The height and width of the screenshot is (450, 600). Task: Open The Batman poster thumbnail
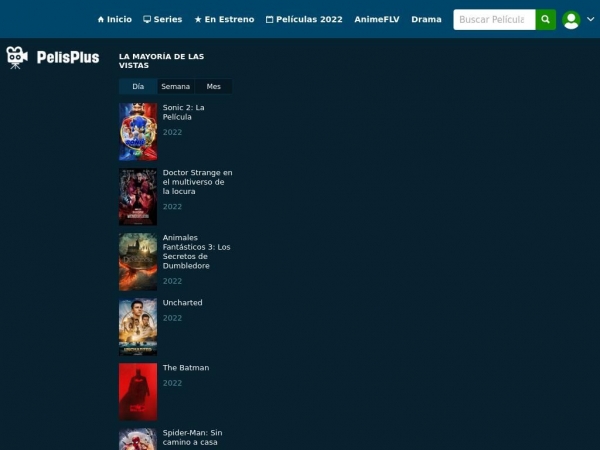coord(138,392)
